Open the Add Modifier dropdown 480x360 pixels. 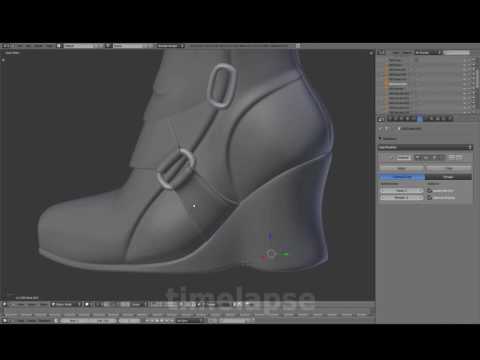coord(426,147)
